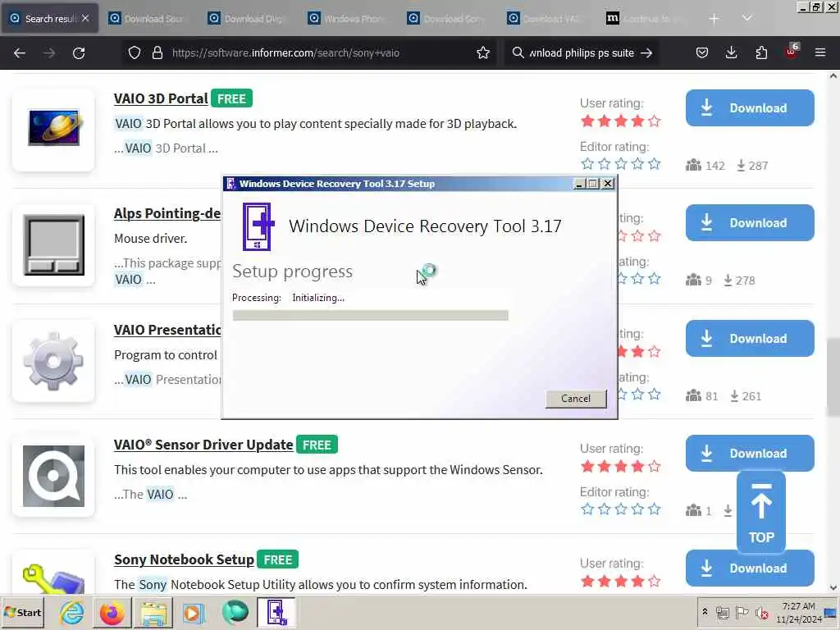Viewport: 840px width, 630px height.
Task: Click the setup progress bar
Action: click(370, 316)
